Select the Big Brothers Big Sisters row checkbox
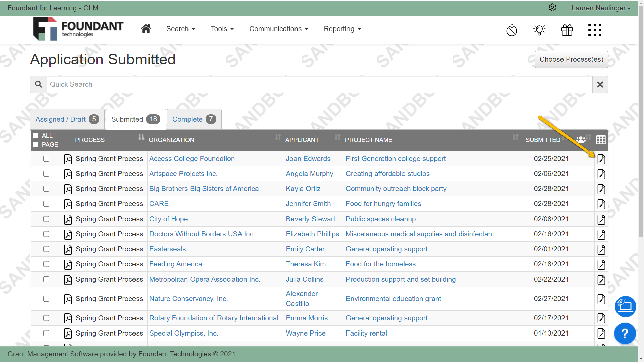Viewport: 644px width, 362px height. coord(46,189)
